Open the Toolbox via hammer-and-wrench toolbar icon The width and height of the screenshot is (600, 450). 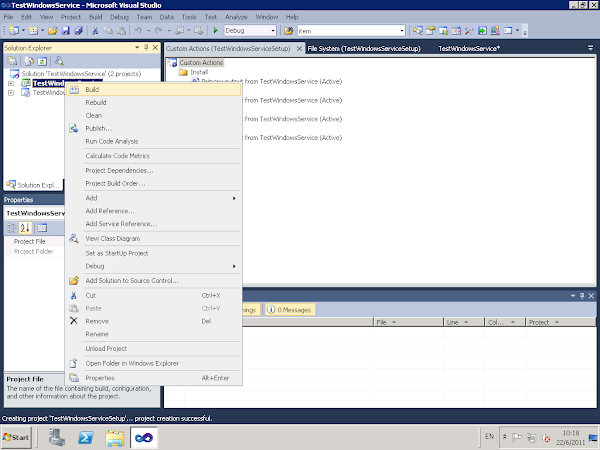[469, 31]
